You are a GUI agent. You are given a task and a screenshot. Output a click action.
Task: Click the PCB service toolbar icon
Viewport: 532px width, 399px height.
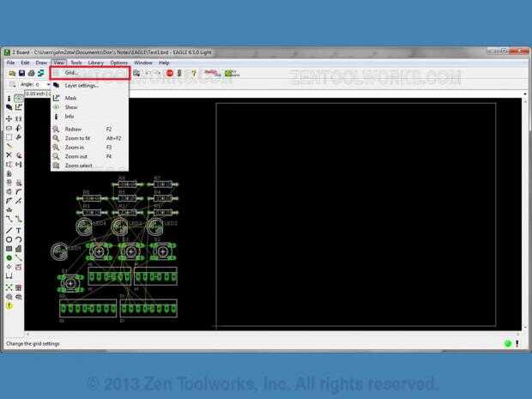pyautogui.click(x=232, y=73)
